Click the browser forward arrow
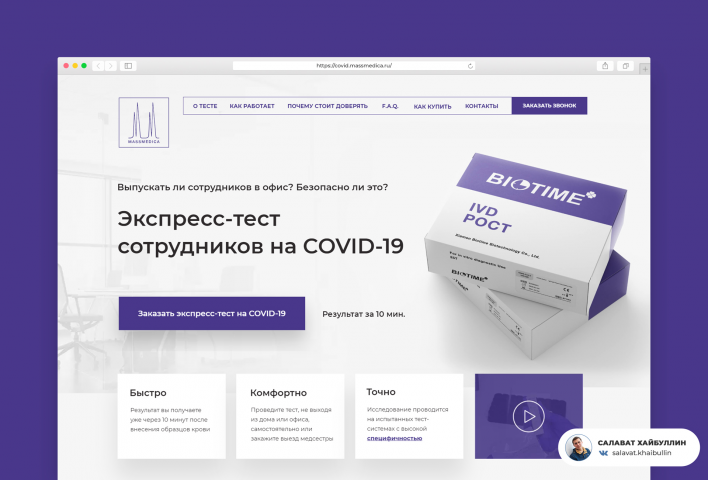The height and width of the screenshot is (480, 708). (111, 66)
